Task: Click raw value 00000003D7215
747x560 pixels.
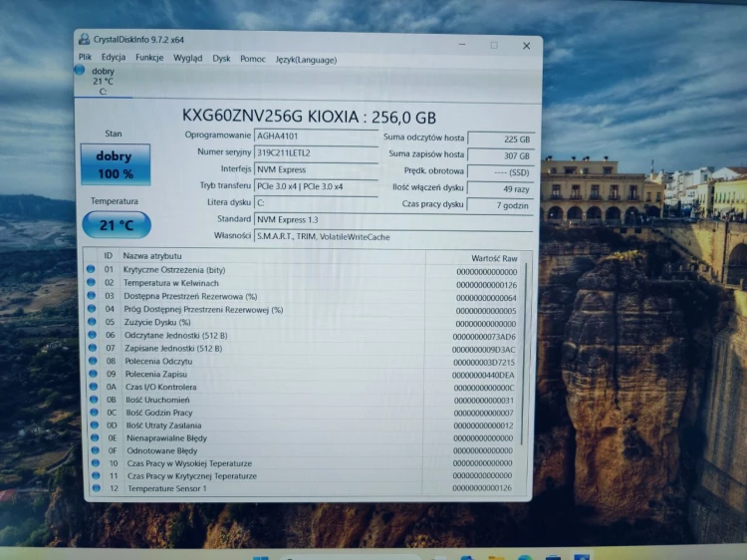Action: click(483, 363)
